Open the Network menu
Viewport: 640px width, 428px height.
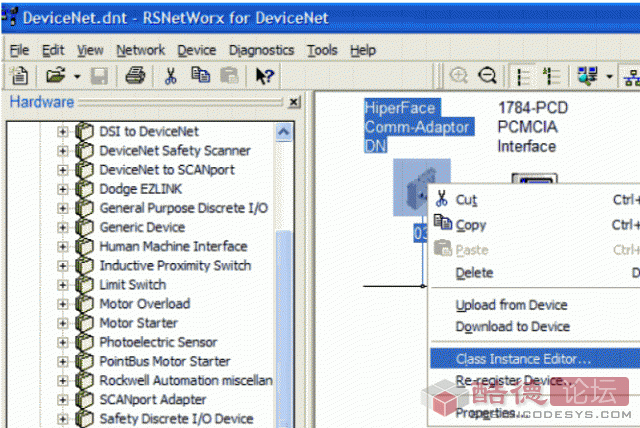(140, 50)
